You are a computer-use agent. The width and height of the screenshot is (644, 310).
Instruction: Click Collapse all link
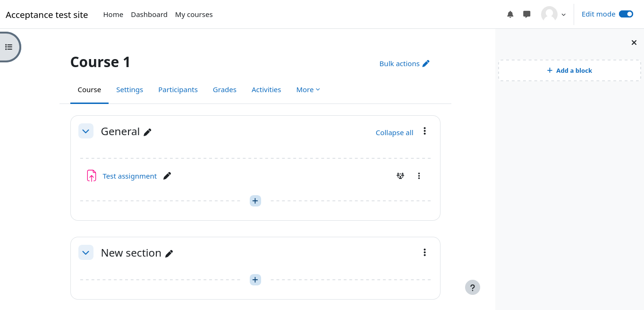[x=394, y=133]
